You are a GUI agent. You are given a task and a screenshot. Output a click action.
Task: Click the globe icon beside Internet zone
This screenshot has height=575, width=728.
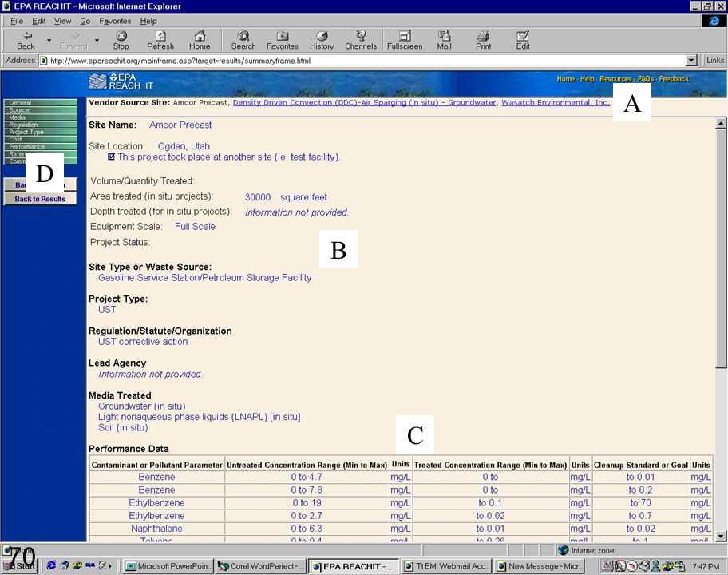coord(564,550)
